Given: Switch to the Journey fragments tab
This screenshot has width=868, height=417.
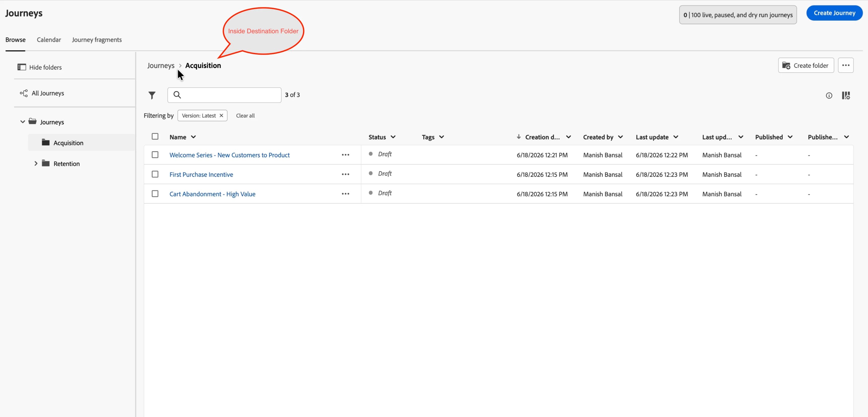Looking at the screenshot, I should (97, 40).
